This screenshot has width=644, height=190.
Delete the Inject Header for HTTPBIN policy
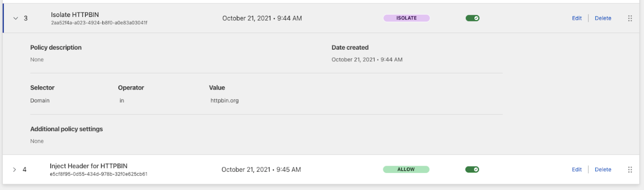pyautogui.click(x=603, y=170)
